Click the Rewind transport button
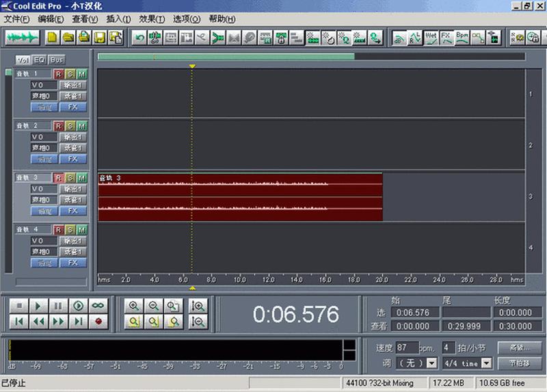547x392 pixels. [x=38, y=322]
